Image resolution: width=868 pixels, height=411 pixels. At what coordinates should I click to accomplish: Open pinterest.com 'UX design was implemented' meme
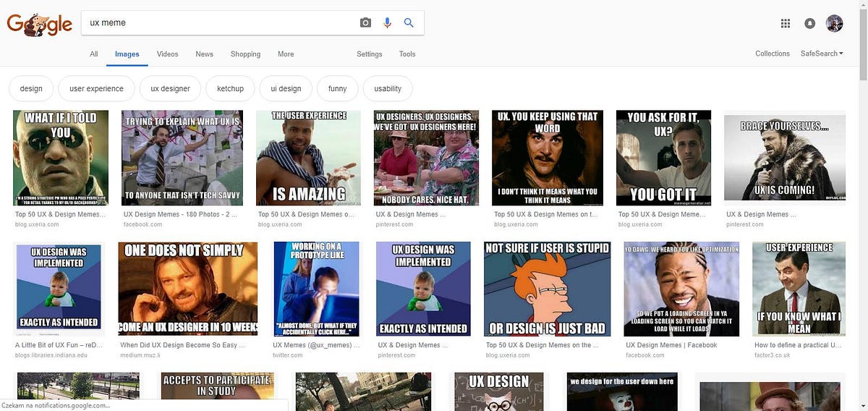point(423,289)
